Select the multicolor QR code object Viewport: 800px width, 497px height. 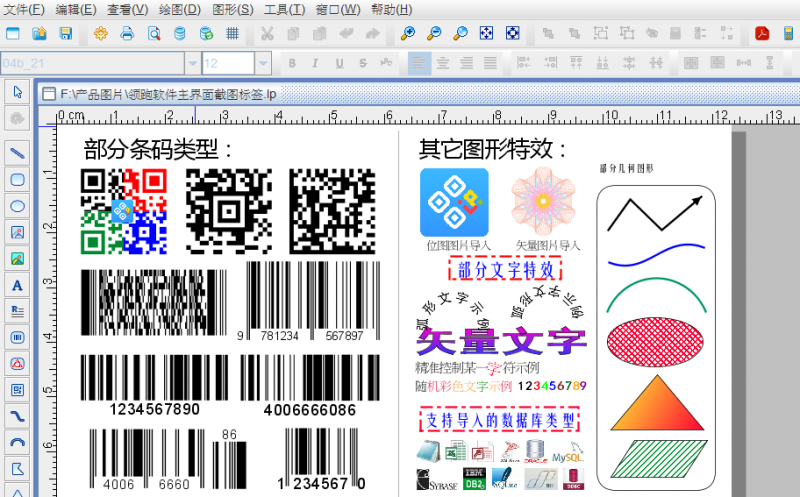124,211
